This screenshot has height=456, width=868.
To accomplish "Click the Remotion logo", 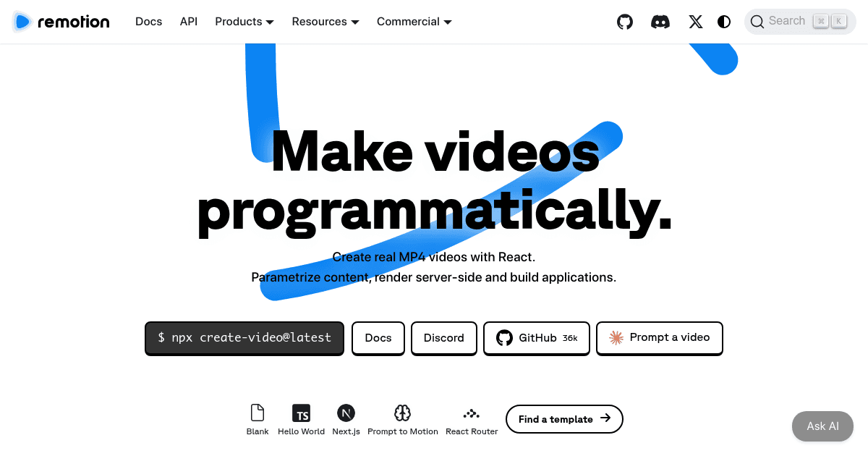I will point(61,22).
